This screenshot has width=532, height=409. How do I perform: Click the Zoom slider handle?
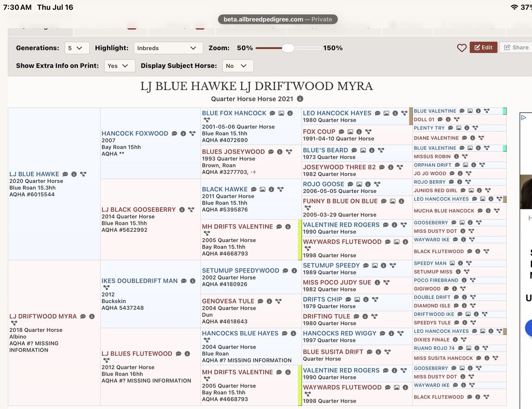coord(288,48)
